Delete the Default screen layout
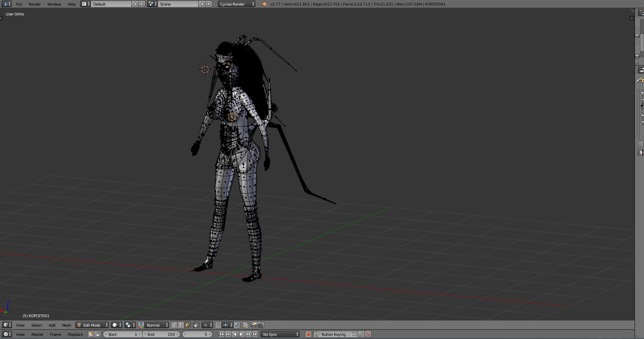The width and height of the screenshot is (644, 339). coord(142,4)
